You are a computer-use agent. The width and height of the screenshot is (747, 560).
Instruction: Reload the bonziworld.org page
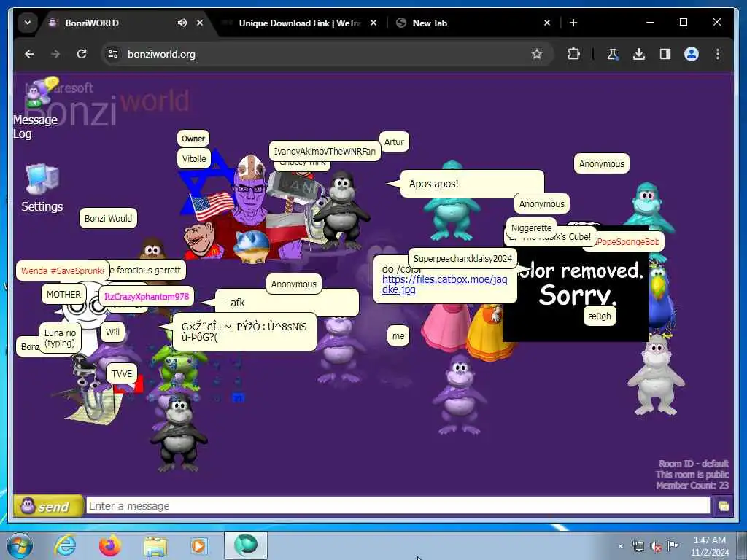coord(82,54)
